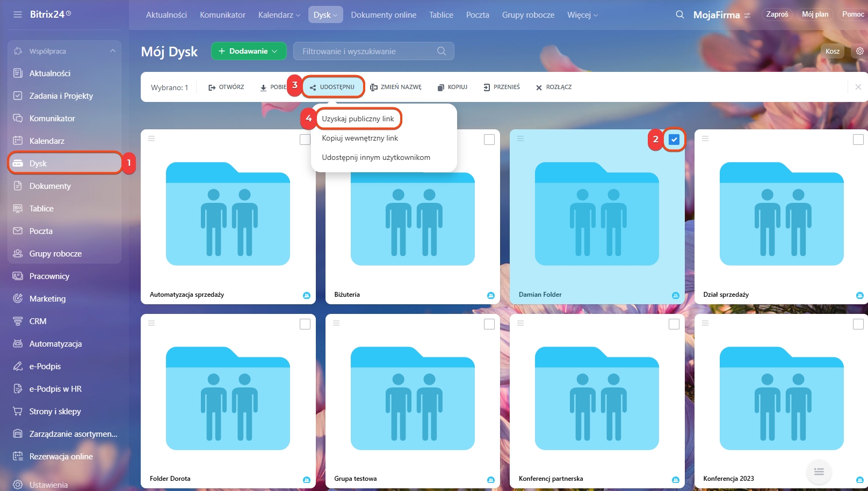Viewport: 868px width, 491px height.
Task: Open the hamburger menu next to Bitrix24
Action: 18,14
